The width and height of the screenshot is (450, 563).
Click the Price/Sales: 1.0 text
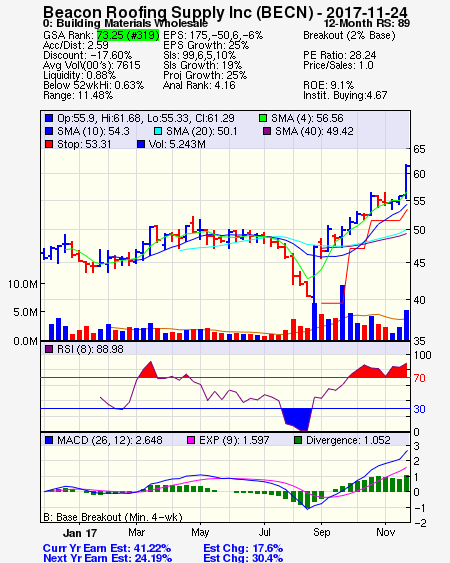click(338, 65)
